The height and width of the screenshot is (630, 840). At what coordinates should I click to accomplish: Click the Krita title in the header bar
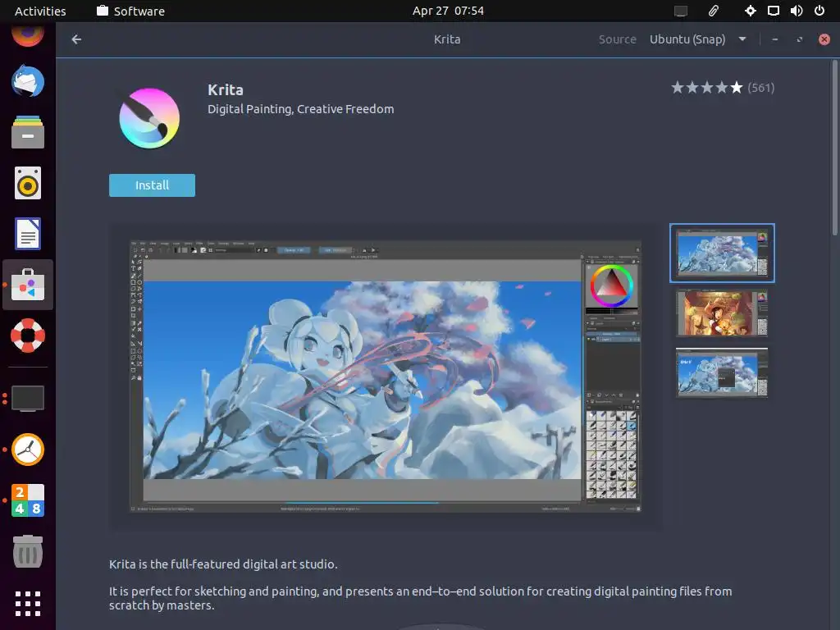click(447, 39)
